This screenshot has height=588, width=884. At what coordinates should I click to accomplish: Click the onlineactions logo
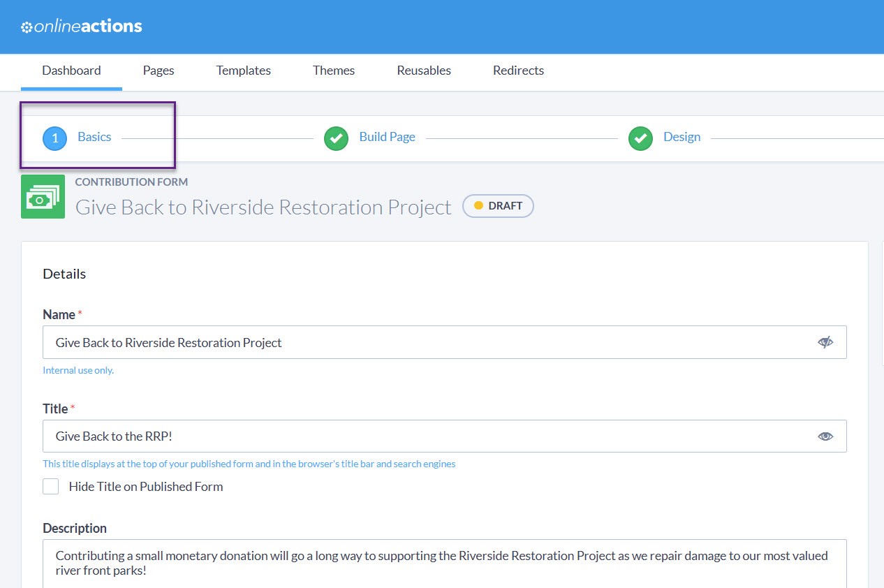(82, 27)
